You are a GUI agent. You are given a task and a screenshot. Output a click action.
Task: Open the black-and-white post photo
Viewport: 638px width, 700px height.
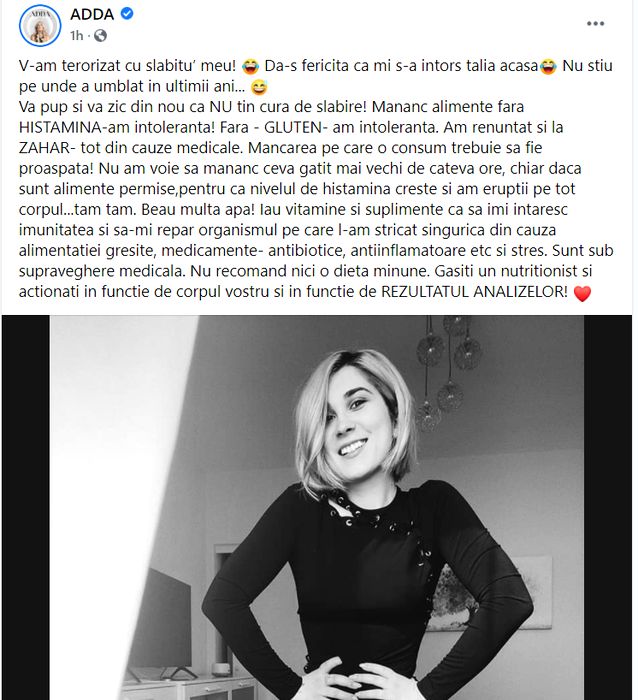[317, 508]
